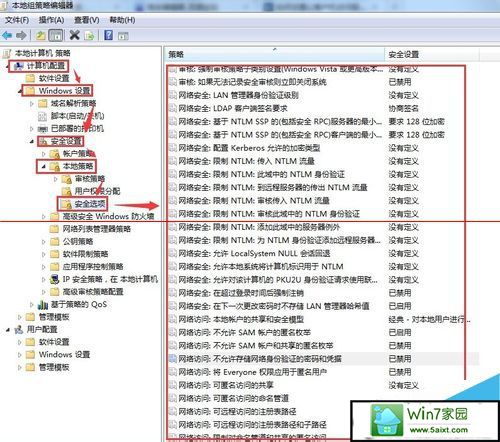Screen dimensions: 500x442
Task: Toggle the show/hide console tree icon
Action: pos(56,35)
